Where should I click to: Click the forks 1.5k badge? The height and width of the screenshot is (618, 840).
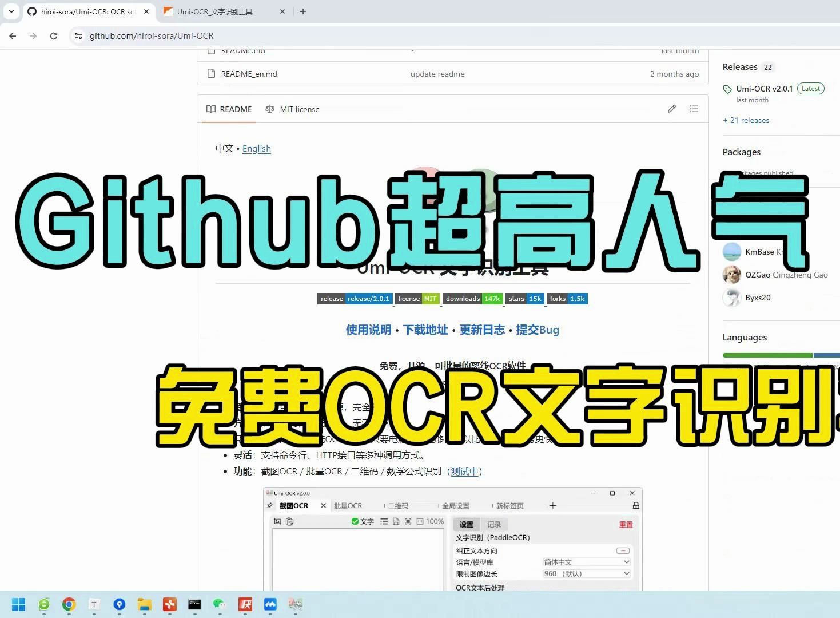pos(567,299)
